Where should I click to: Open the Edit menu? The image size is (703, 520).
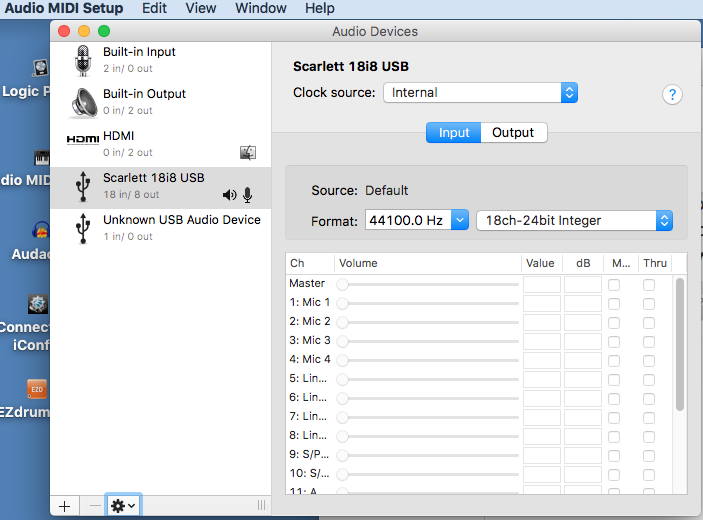[154, 8]
